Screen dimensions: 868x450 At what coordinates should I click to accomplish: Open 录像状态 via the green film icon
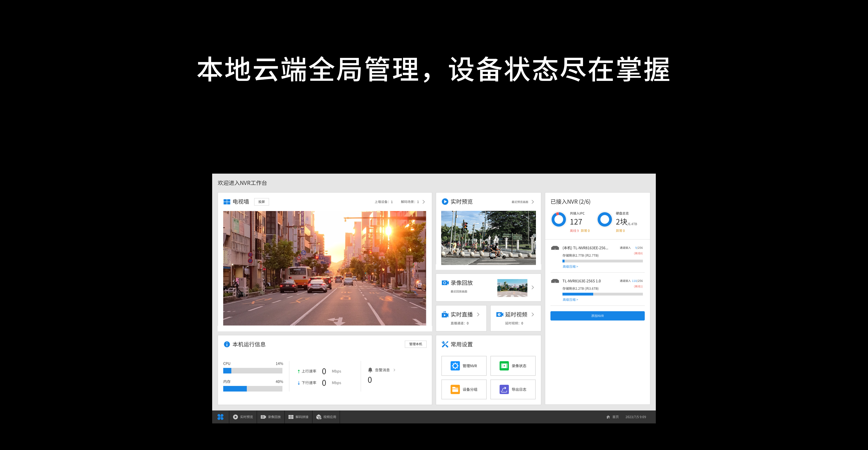click(504, 366)
